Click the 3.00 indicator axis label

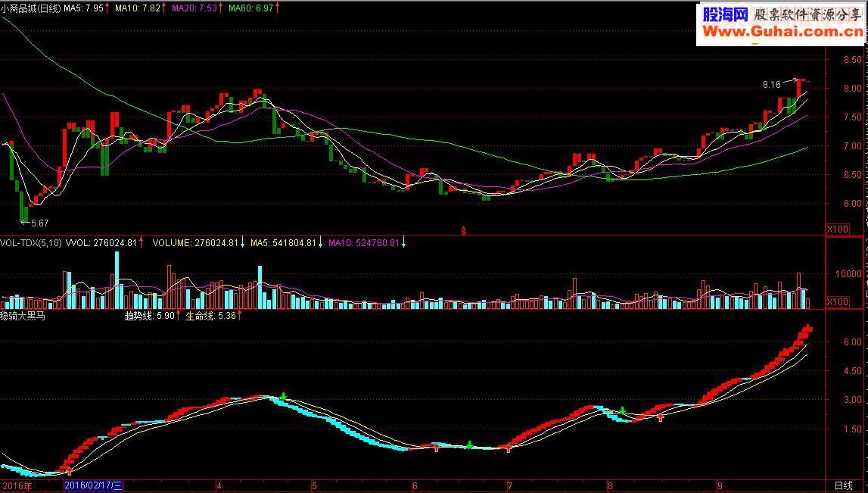coord(852,400)
